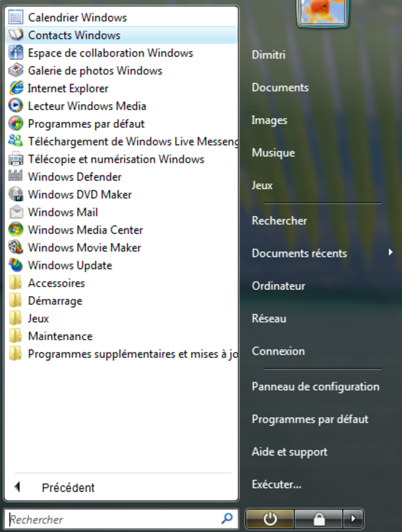Click "Maintenance" folder name
402x532 pixels.
coord(60,336)
